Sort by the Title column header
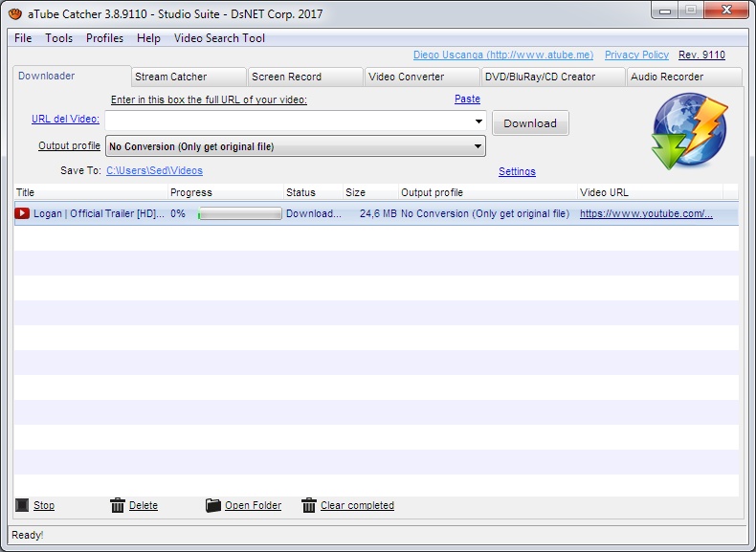This screenshot has height=552, width=756. (91, 192)
